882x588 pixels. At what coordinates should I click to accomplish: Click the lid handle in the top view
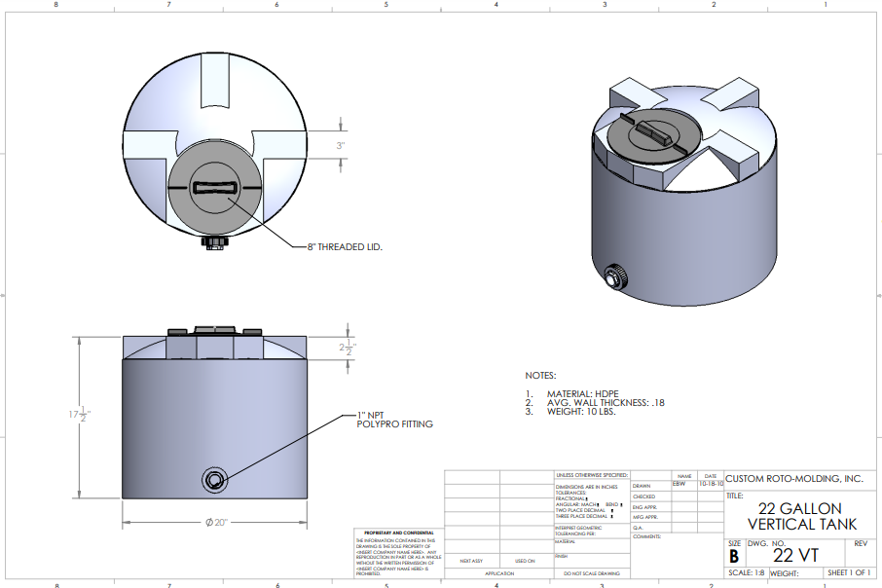(214, 188)
